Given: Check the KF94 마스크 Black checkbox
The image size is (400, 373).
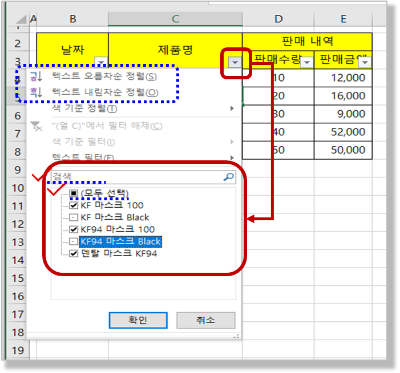Looking at the screenshot, I should [x=73, y=241].
